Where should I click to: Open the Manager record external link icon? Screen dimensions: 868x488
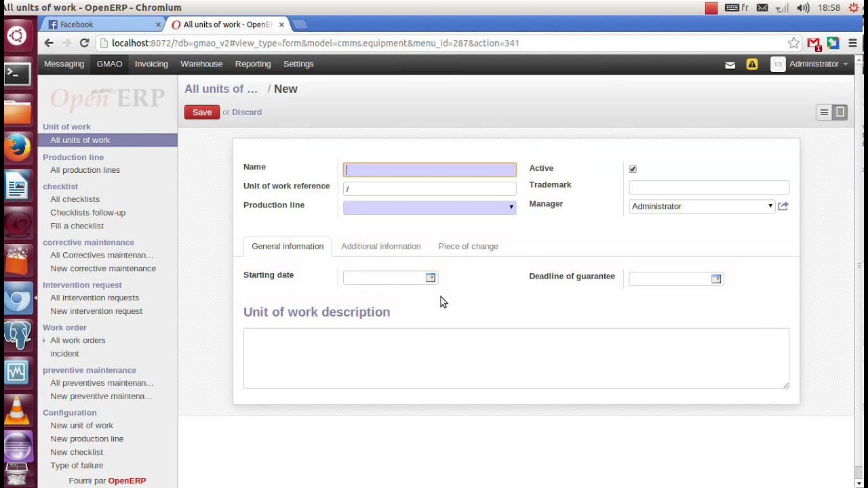click(x=783, y=206)
